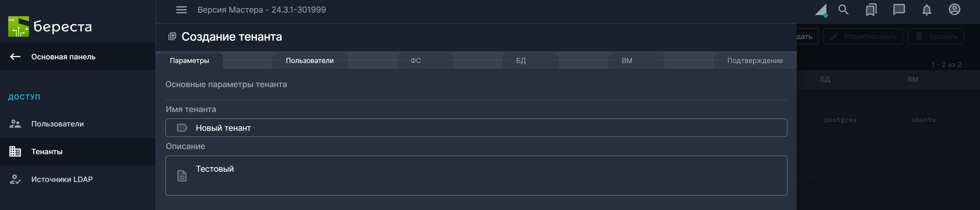Image resolution: width=980 pixels, height=210 pixels.
Task: Click the search magnifier icon
Action: pos(843,10)
